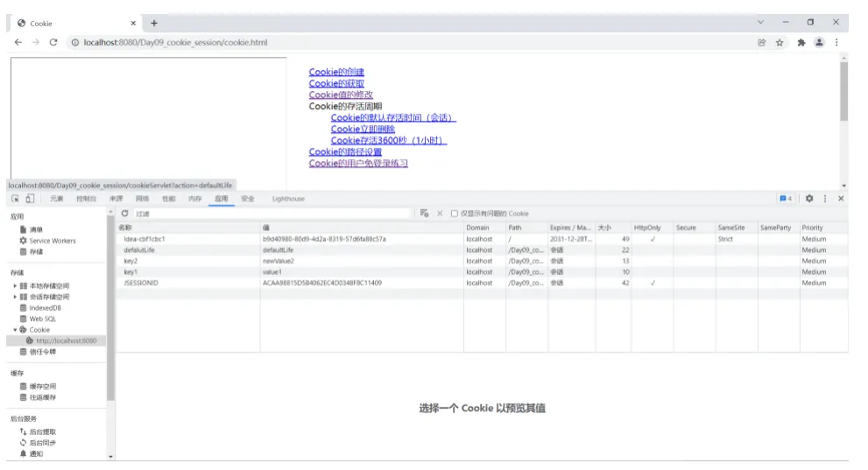Switch to Lighthouse tab
The height and width of the screenshot is (470, 868).
(288, 199)
